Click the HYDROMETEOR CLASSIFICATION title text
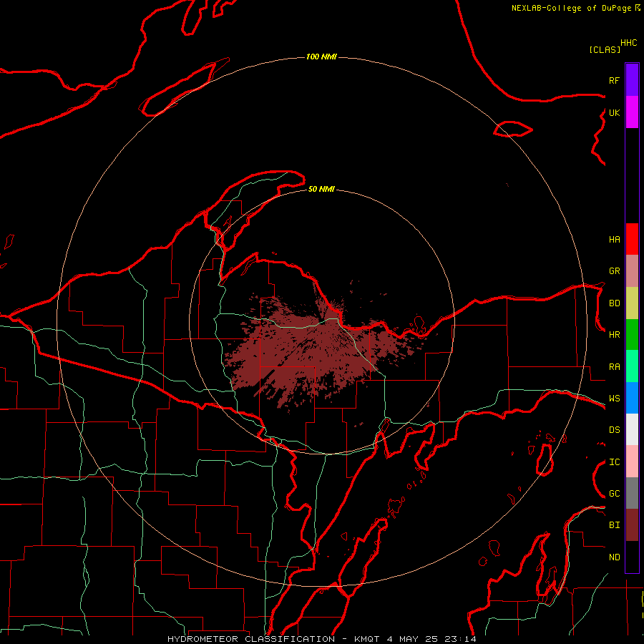The image size is (644, 644). pos(251,639)
